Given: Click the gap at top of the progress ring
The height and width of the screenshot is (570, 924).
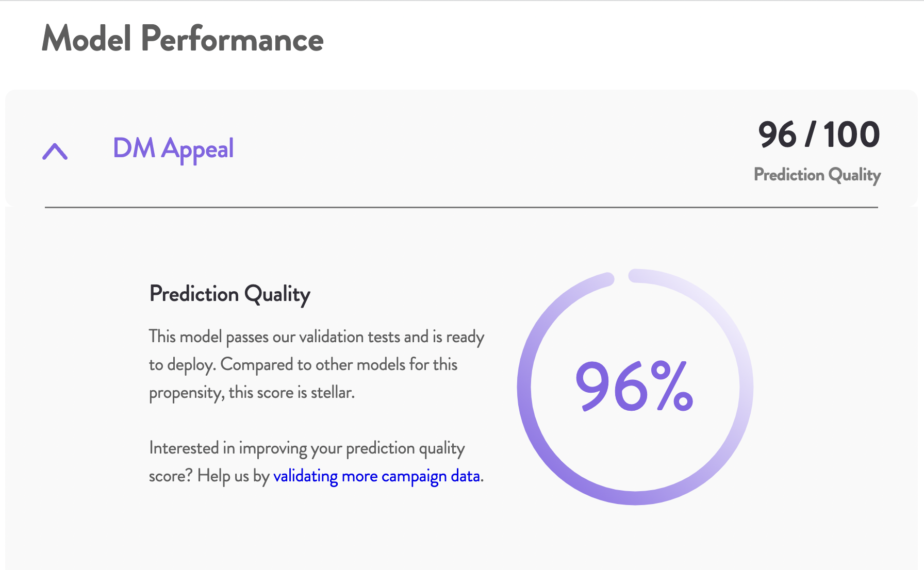Looking at the screenshot, I should click(621, 277).
